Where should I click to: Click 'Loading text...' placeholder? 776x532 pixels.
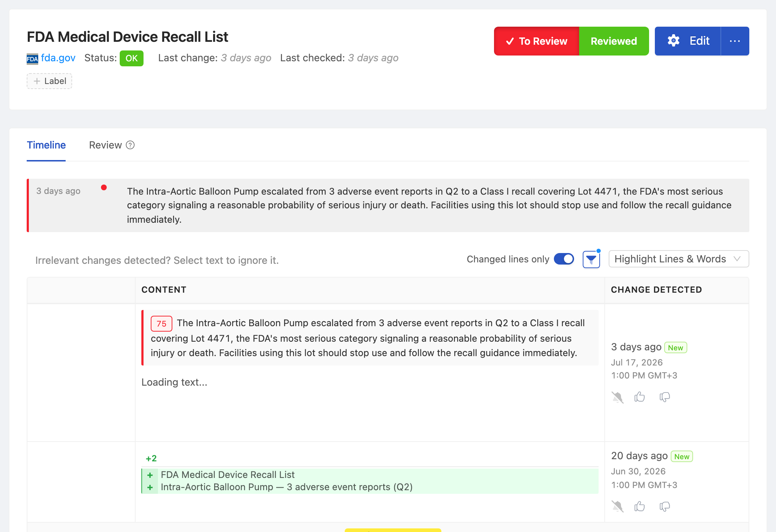174,382
